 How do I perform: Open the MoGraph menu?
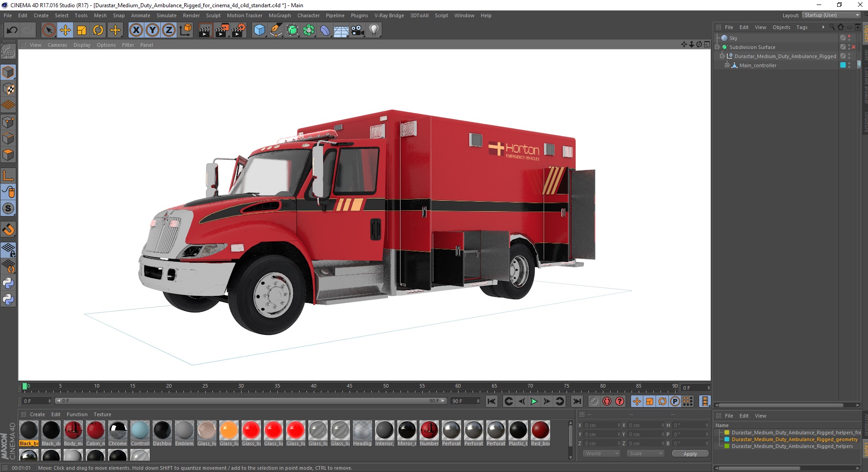coord(280,15)
